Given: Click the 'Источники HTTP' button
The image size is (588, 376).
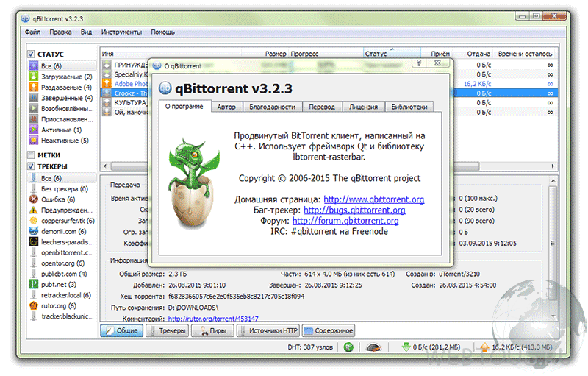Looking at the screenshot, I should (268, 330).
